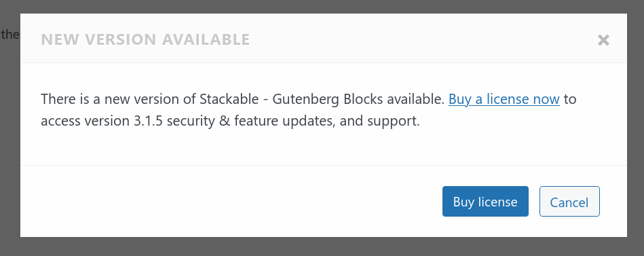Click the 'NEW VERSION AVAILABLE' heading
Viewport: 644px width, 256px height.
pos(145,39)
